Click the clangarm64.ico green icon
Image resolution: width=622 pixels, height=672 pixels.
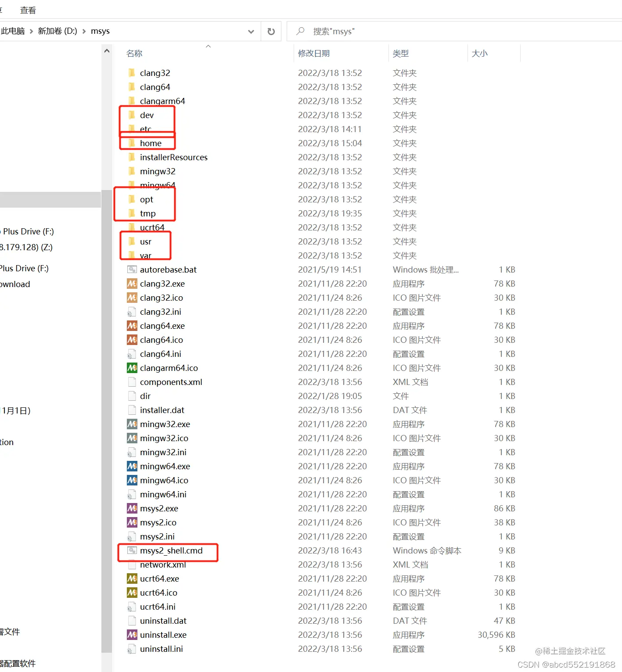[x=132, y=368]
